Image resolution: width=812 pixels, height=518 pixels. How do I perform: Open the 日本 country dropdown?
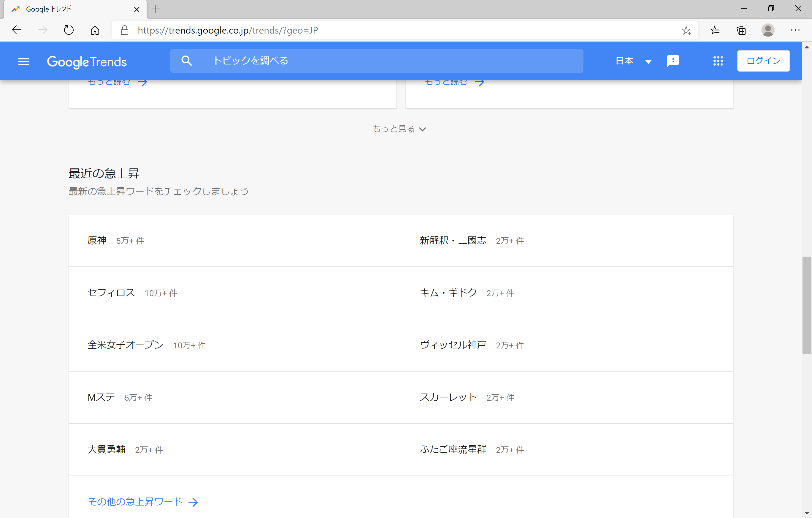(x=633, y=61)
